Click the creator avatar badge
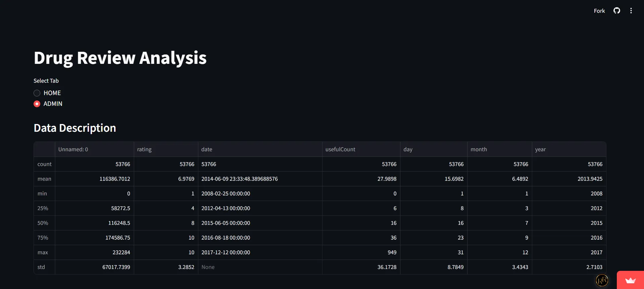The height and width of the screenshot is (289, 644). click(602, 280)
